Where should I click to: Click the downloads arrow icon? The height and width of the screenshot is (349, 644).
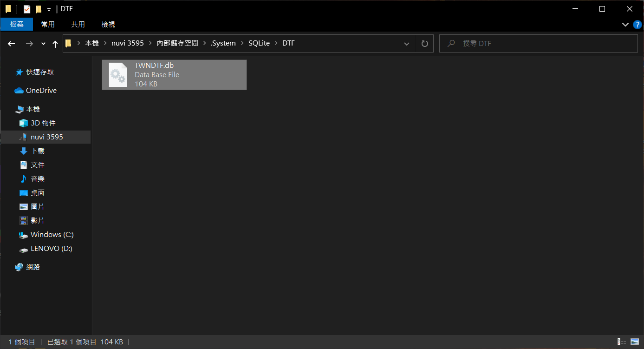[24, 151]
